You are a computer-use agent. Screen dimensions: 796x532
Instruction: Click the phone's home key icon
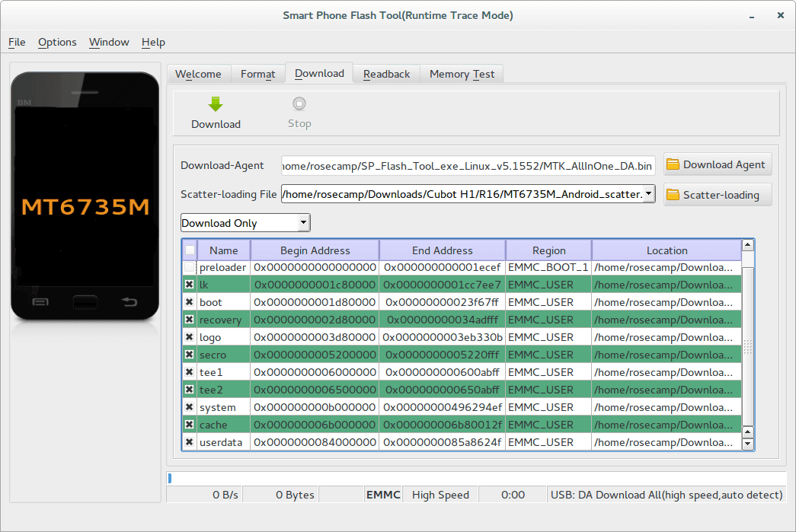85,302
